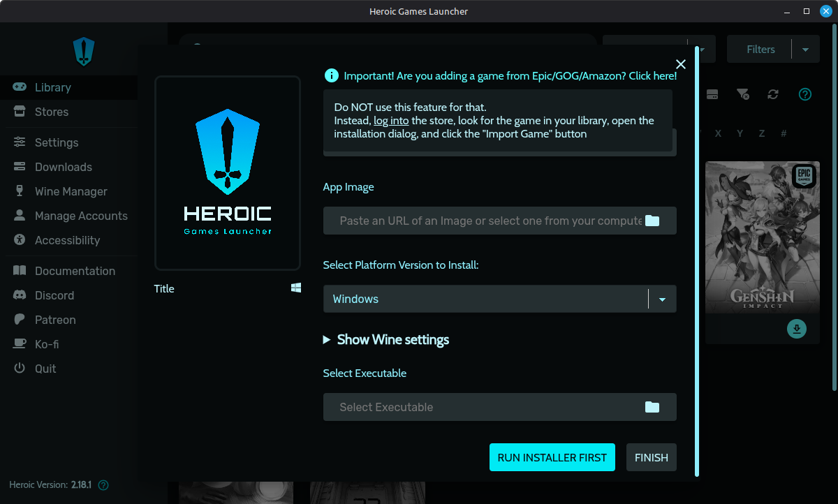
Task: Select the # symbol in alphabet filter
Action: (784, 133)
